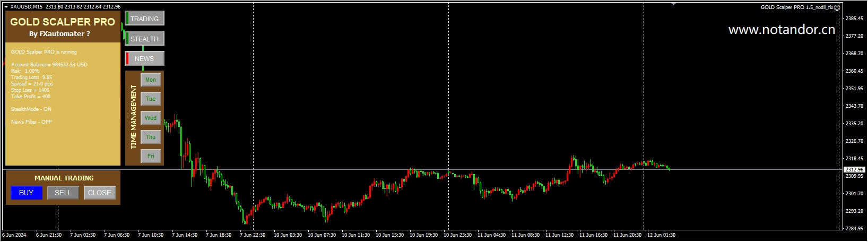Click the CLOSE manual trading button
868x242 pixels.
point(99,193)
